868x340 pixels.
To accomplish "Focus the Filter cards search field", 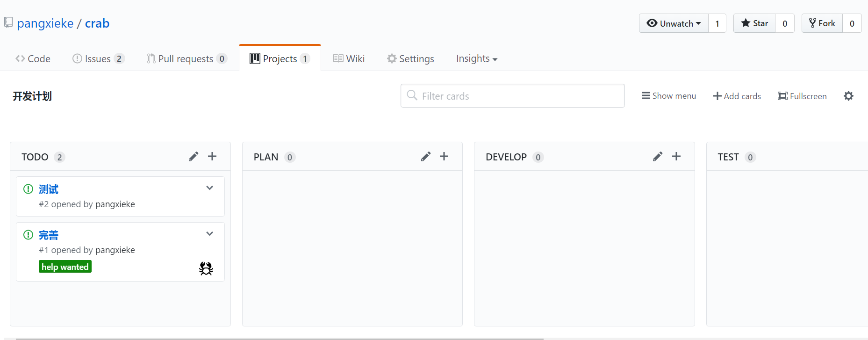I will tap(512, 96).
